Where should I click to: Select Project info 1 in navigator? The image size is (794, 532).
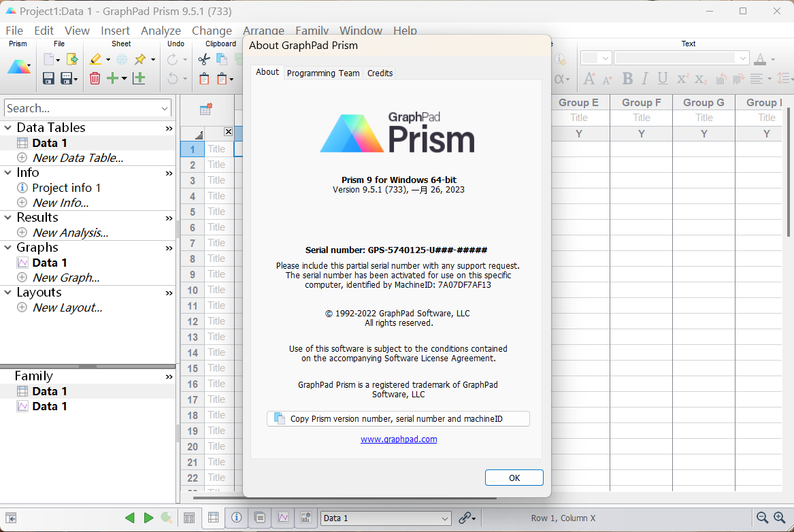[66, 188]
